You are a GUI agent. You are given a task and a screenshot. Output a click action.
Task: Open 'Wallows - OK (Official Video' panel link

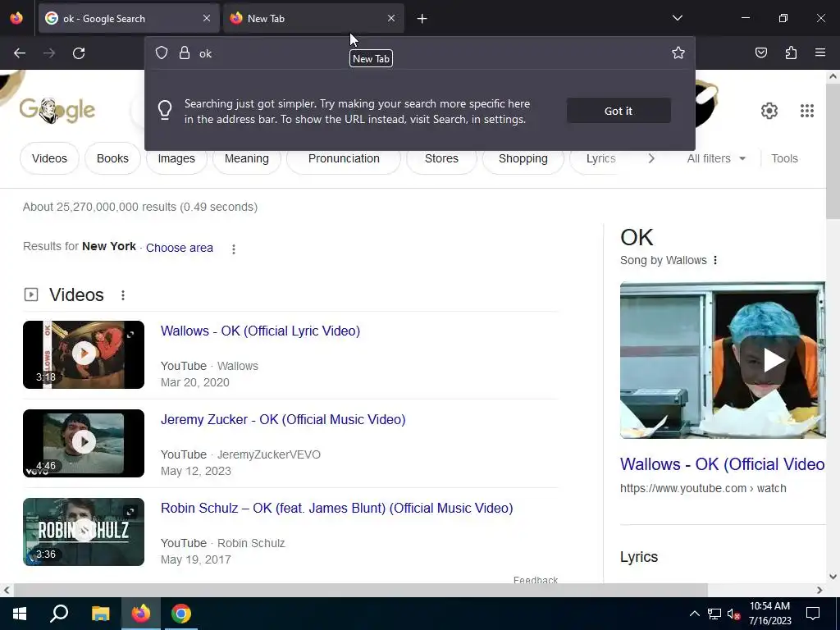coord(722,464)
